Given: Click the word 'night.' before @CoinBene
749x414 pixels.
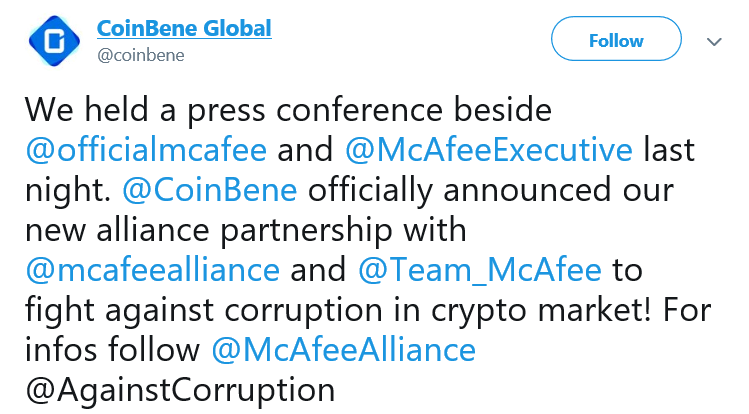Looking at the screenshot, I should [x=68, y=191].
